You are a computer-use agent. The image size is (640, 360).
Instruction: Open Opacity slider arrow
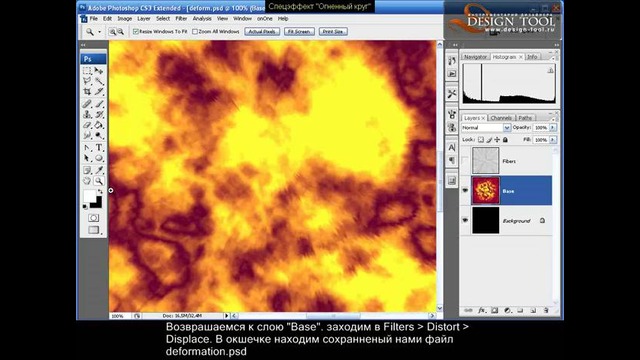(x=553, y=128)
